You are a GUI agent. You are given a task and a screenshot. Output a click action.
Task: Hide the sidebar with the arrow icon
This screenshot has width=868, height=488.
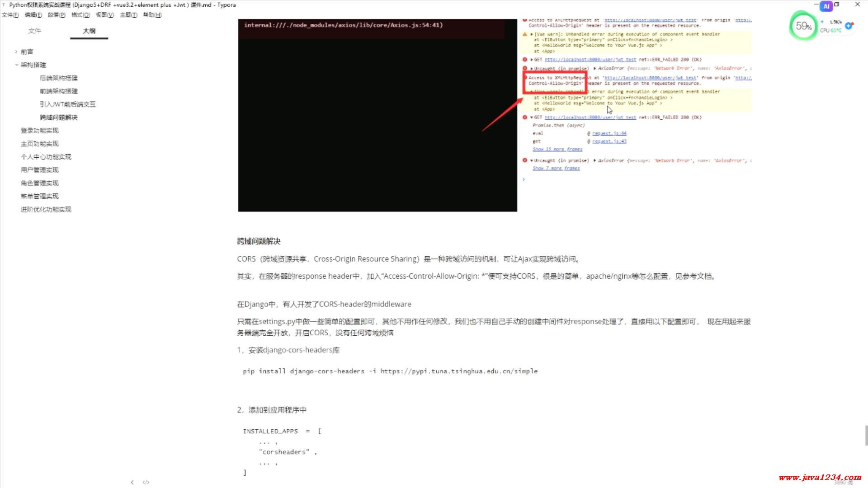pos(132,482)
